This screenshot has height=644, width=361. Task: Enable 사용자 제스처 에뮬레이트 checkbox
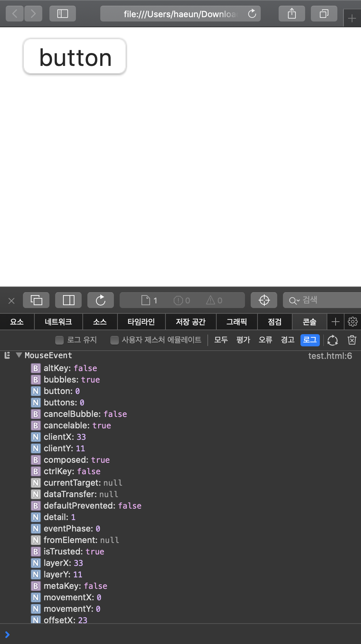coord(115,340)
